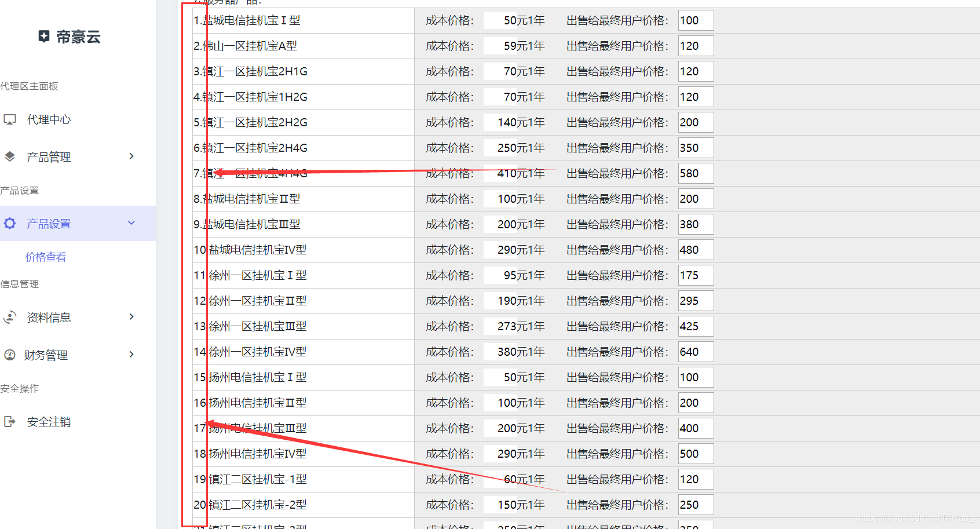Click the 产品管理 layers icon
Viewport: 980px width, 529px height.
(x=10, y=156)
